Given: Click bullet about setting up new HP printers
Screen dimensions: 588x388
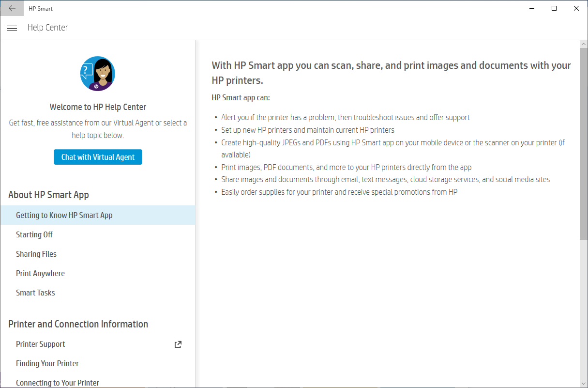Looking at the screenshot, I should [x=308, y=130].
